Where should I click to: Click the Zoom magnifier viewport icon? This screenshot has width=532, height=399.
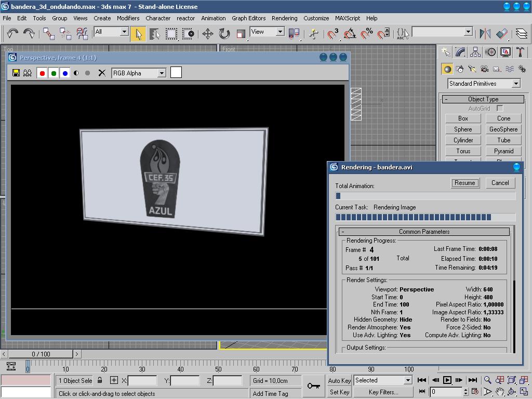click(x=488, y=380)
